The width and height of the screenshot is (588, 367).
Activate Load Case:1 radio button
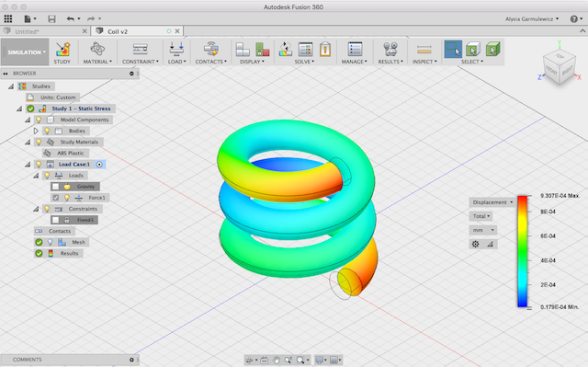click(99, 165)
